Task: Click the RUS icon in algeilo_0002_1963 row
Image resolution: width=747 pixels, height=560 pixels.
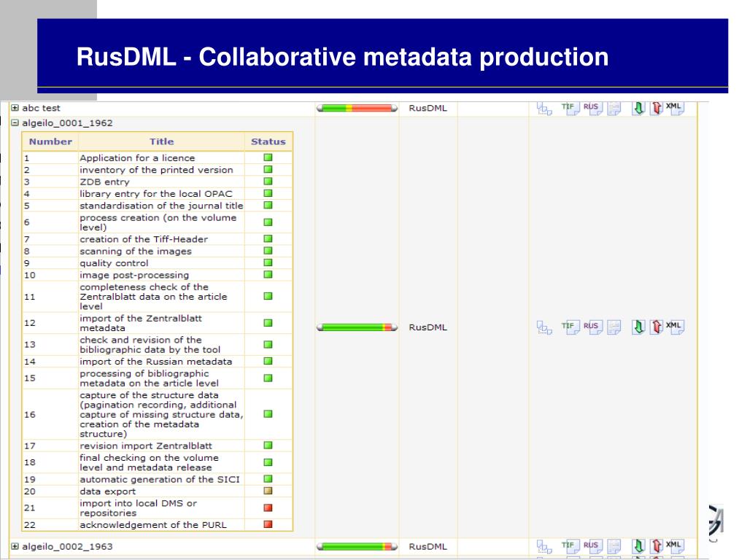Action: [593, 546]
